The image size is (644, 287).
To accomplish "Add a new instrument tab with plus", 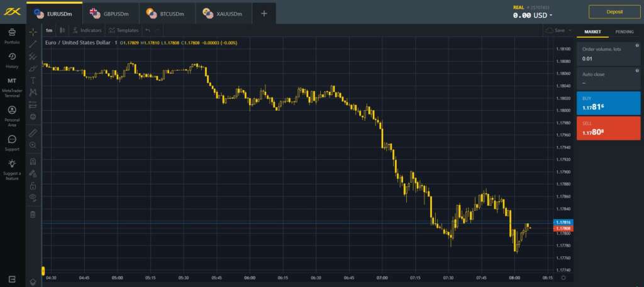I will click(264, 14).
